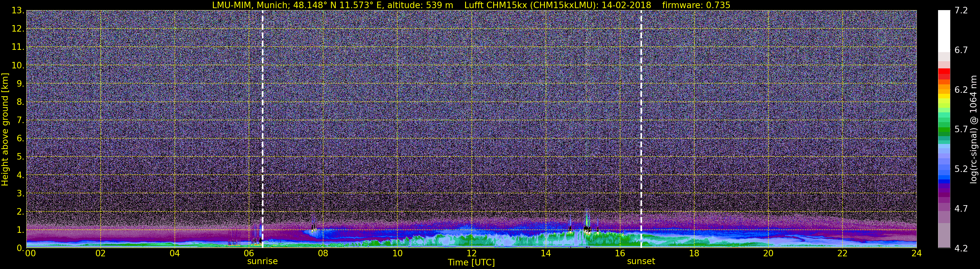Click the cloud feature just before 08 UTC
980x269 pixels.
tap(314, 224)
